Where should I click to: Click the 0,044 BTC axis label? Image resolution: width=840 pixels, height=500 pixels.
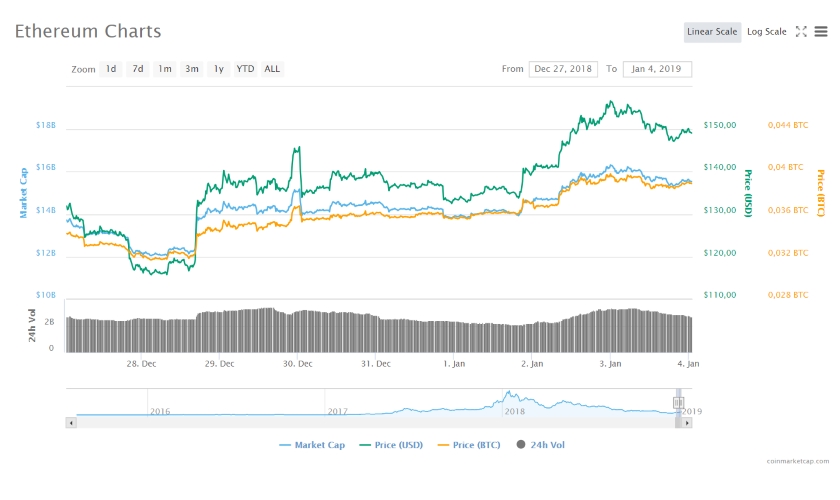pyautogui.click(x=788, y=125)
